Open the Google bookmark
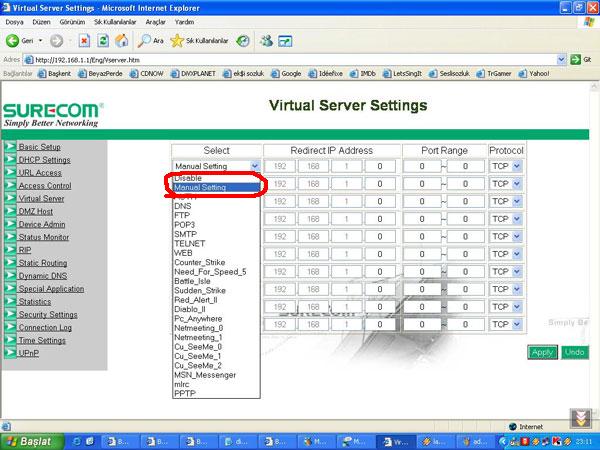The width and height of the screenshot is (600, 450). [286, 73]
